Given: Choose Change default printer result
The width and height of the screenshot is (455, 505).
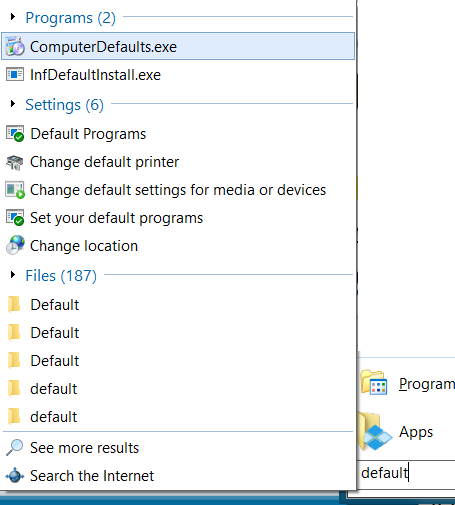Looking at the screenshot, I should 178,162.
